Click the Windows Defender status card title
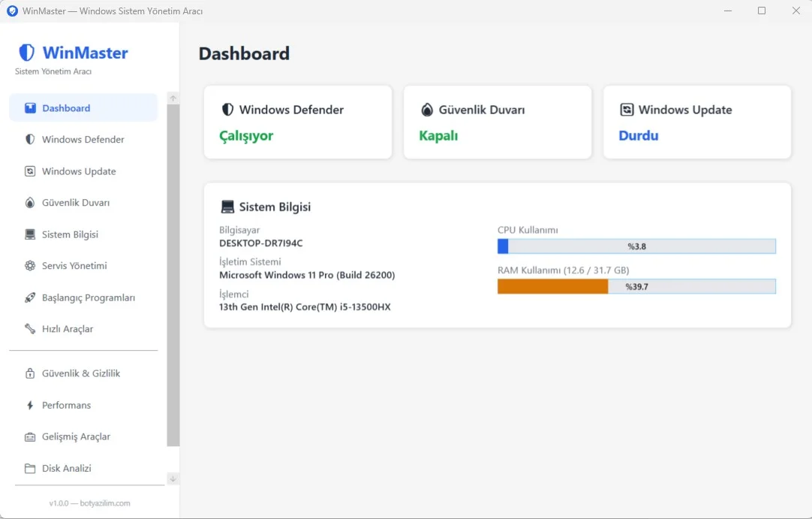 click(291, 110)
